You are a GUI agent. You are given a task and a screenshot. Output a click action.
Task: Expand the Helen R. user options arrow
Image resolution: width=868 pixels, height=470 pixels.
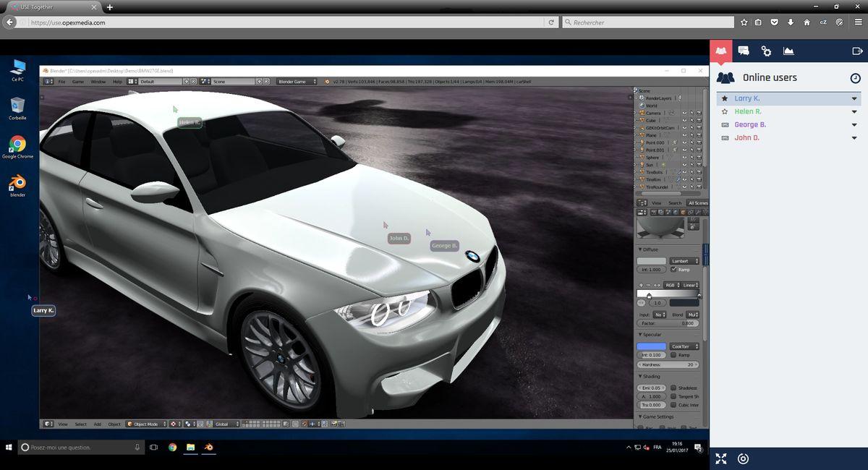pyautogui.click(x=854, y=112)
